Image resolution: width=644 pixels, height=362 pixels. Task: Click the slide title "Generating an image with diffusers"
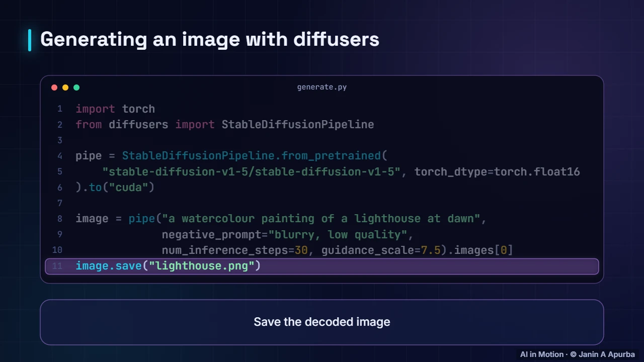[x=210, y=39]
